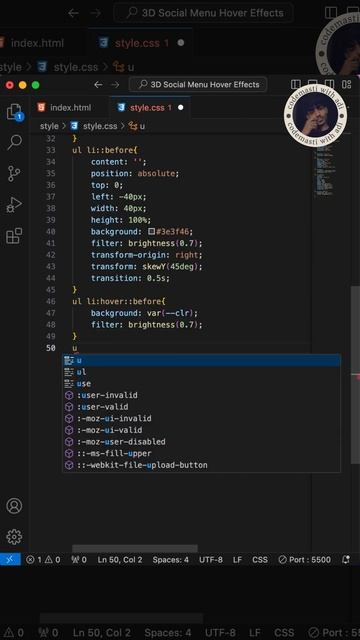Click Port : 5500 live server toggle

pyautogui.click(x=304, y=560)
